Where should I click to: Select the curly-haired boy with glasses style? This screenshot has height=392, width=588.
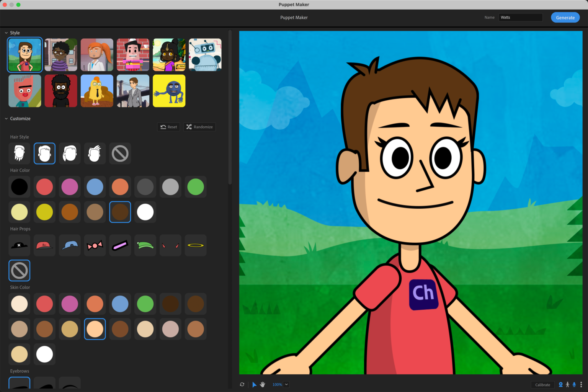click(x=61, y=55)
